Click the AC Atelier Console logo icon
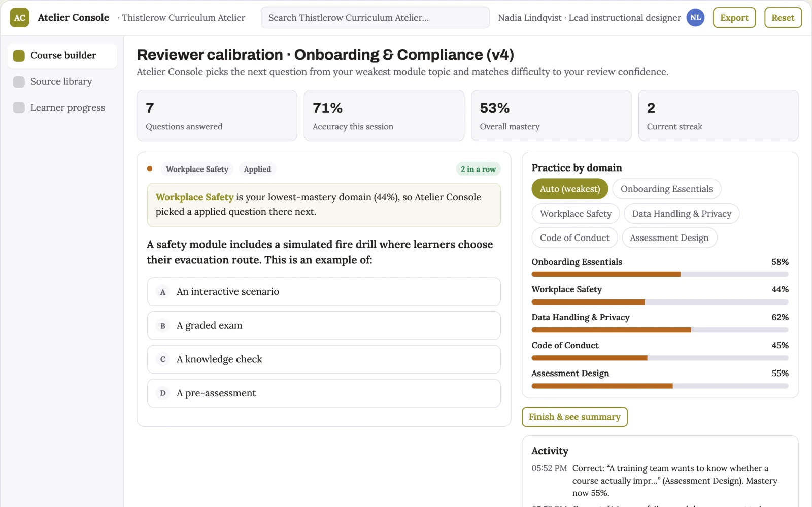The width and height of the screenshot is (812, 507). (x=19, y=18)
